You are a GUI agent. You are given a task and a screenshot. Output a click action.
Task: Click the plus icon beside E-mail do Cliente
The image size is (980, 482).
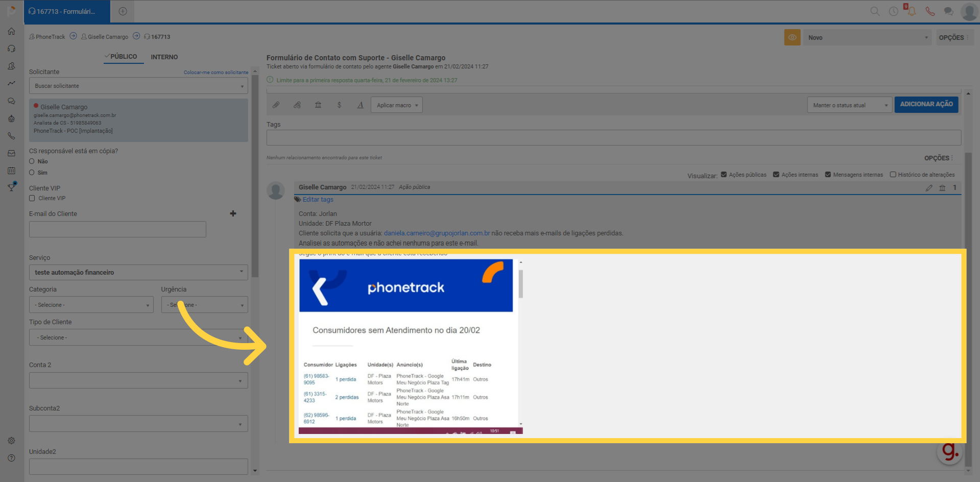coord(233,213)
